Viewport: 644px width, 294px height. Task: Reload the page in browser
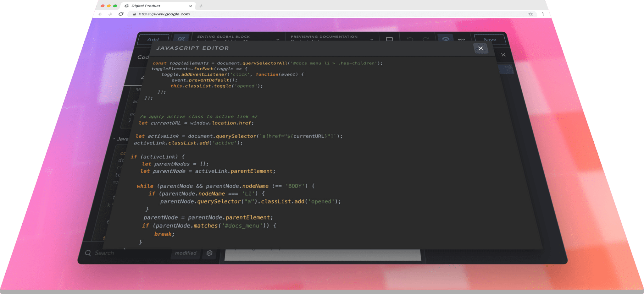click(x=121, y=14)
